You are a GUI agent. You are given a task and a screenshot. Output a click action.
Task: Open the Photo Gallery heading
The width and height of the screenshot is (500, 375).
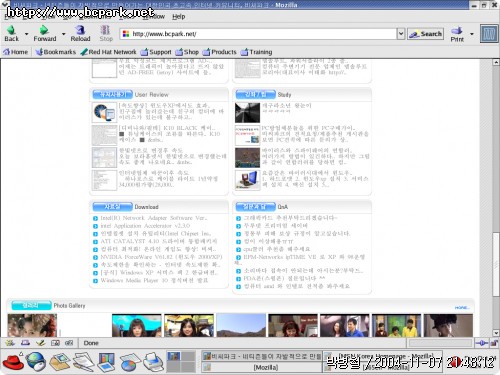tap(69, 305)
